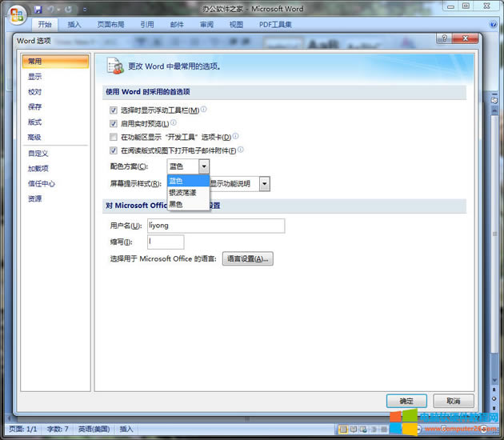504x440 pixels.
Task: Open the 引用 ribbon tab
Action: pos(147,25)
